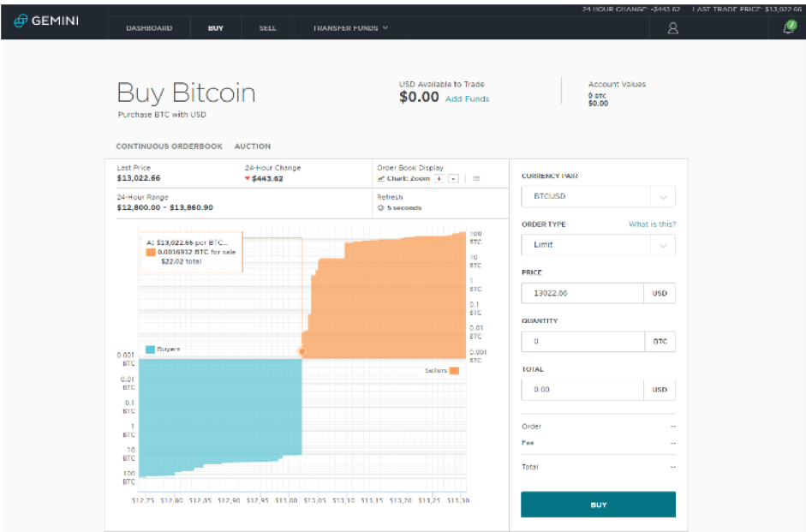
Task: Click the Order Type dropdown chevron
Action: [x=664, y=245]
